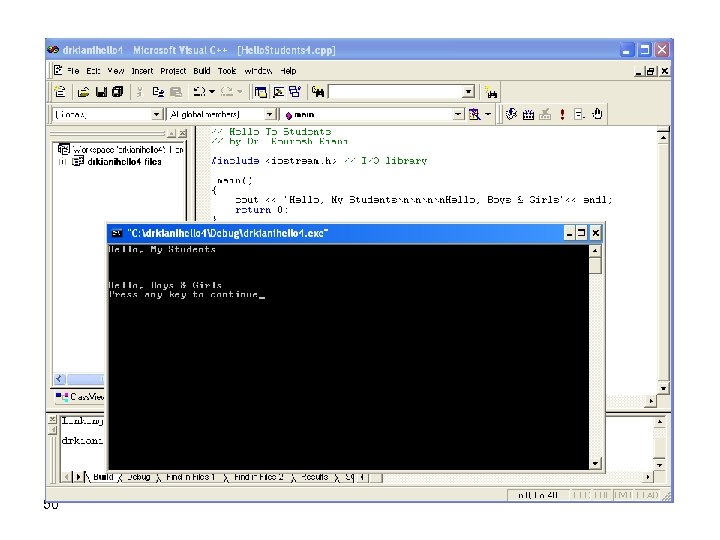This screenshot has height=540, width=720.
Task: Click the Stop Build icon
Action: pyautogui.click(x=545, y=114)
